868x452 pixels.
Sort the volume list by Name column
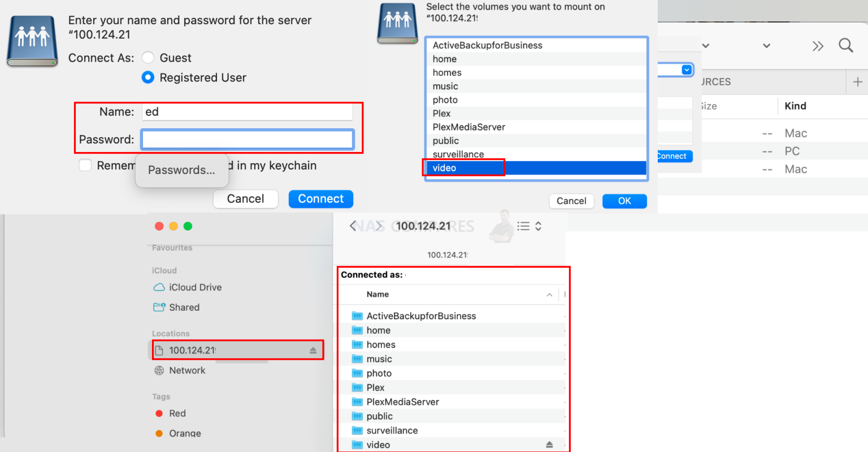click(x=377, y=294)
